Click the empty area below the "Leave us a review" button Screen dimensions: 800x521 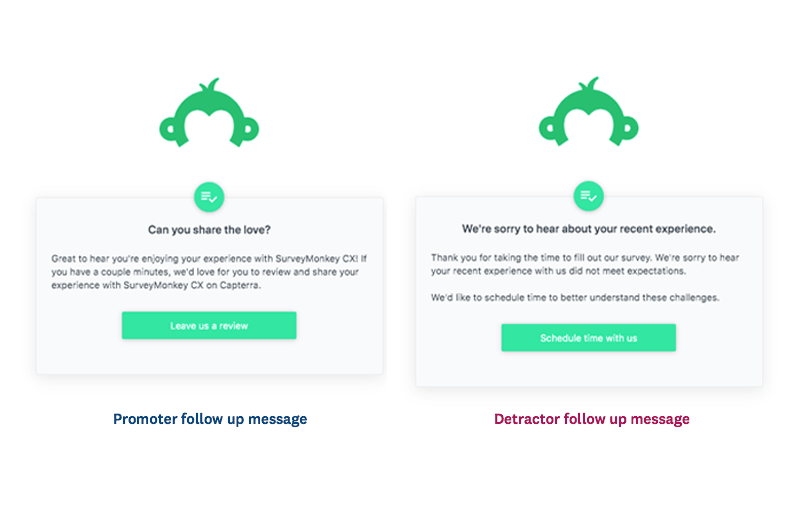click(x=209, y=358)
